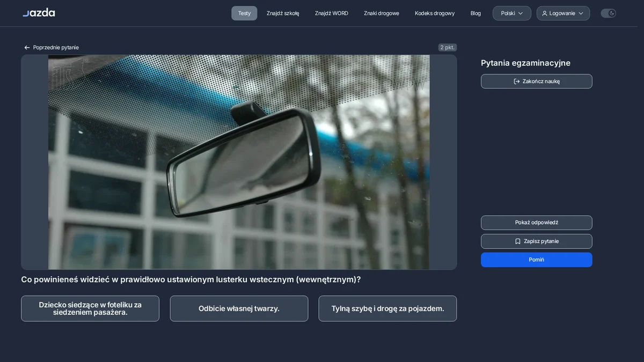644x362 pixels.
Task: Open the Kodeks drogowy section
Action: [435, 13]
